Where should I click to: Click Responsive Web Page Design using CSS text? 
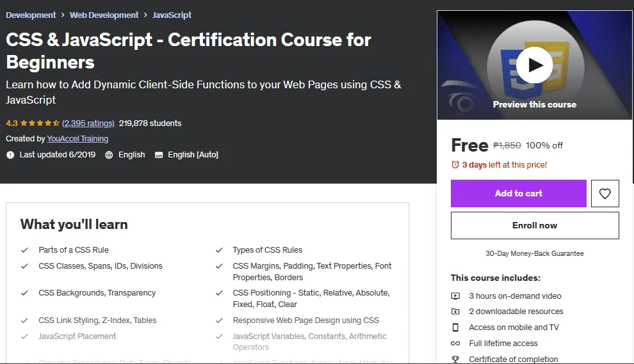(x=305, y=320)
